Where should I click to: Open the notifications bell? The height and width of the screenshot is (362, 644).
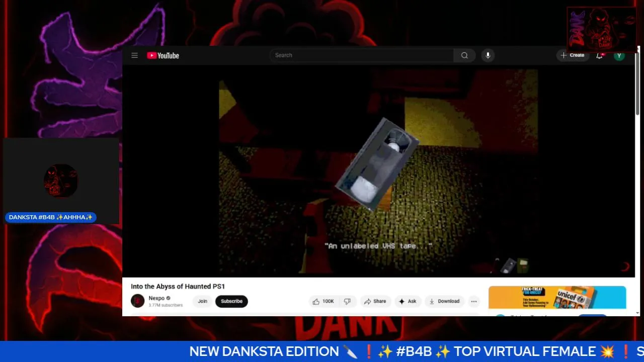(599, 55)
